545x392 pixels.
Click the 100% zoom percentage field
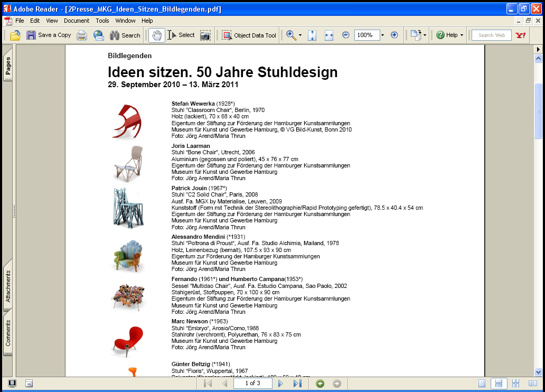(367, 35)
